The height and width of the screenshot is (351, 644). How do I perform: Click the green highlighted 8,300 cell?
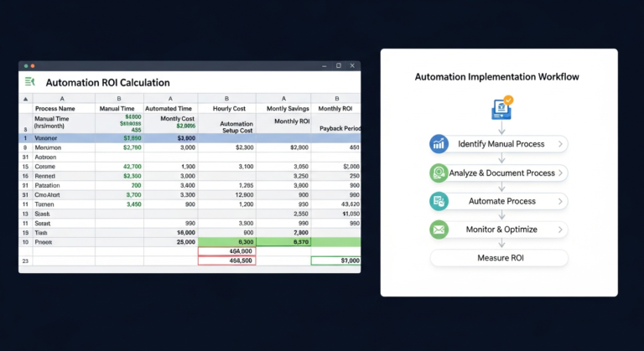pos(226,242)
